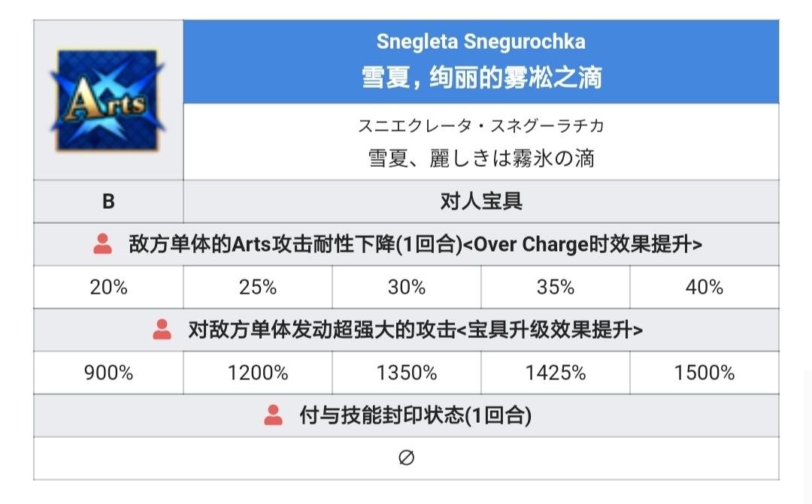Click the red person icon beside skill seal effect
The height and width of the screenshot is (504, 812).
point(273,415)
